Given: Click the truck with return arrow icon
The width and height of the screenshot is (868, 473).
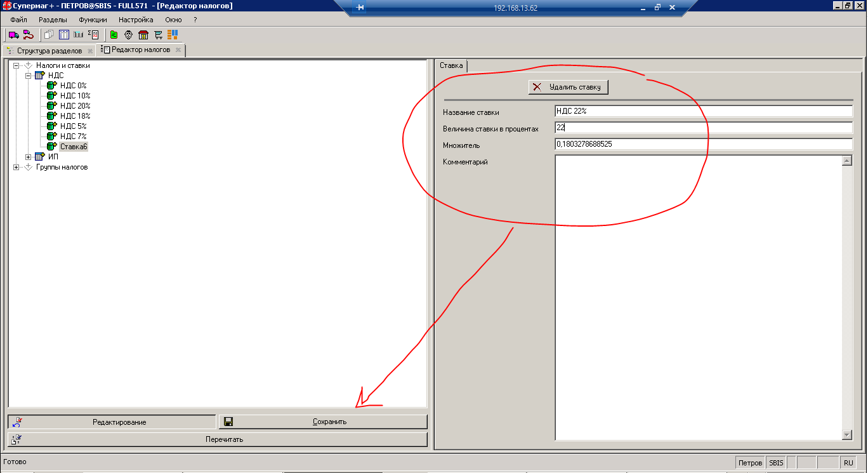Looking at the screenshot, I should coord(27,35).
